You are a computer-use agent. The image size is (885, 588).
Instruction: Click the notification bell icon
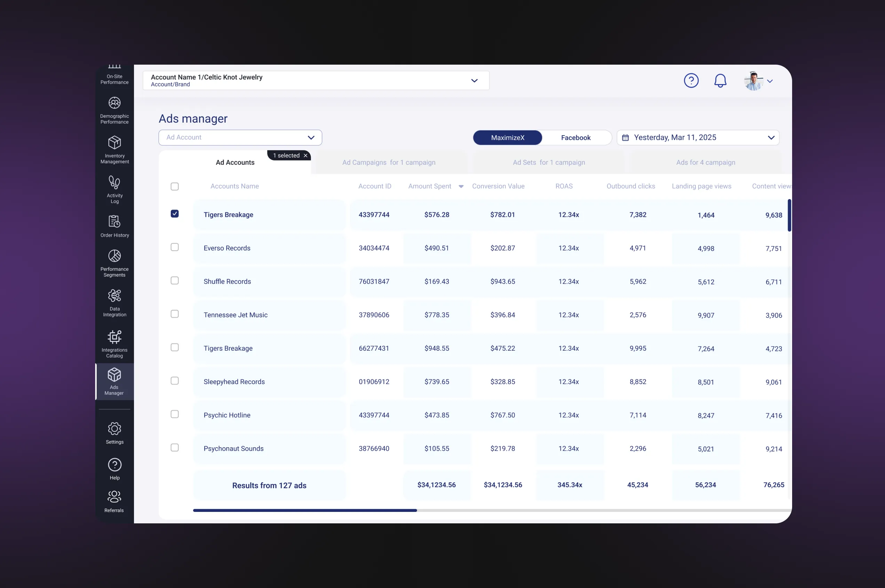[x=720, y=81]
